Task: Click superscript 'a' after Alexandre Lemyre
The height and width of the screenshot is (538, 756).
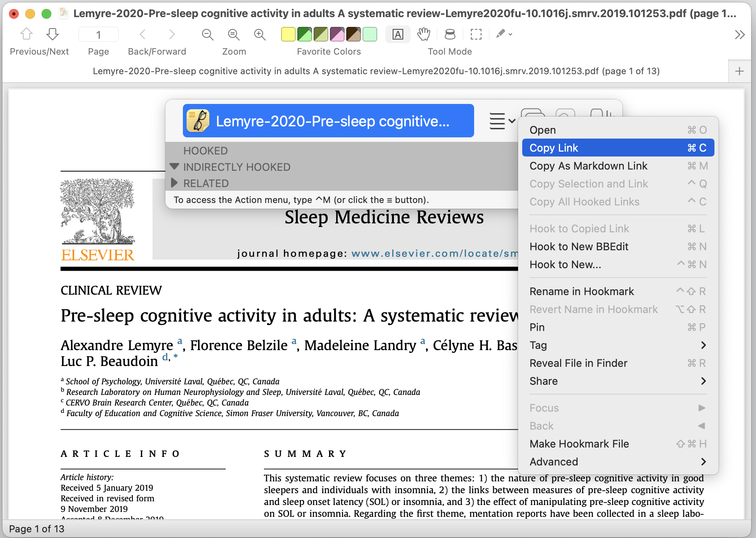Action: (x=180, y=341)
